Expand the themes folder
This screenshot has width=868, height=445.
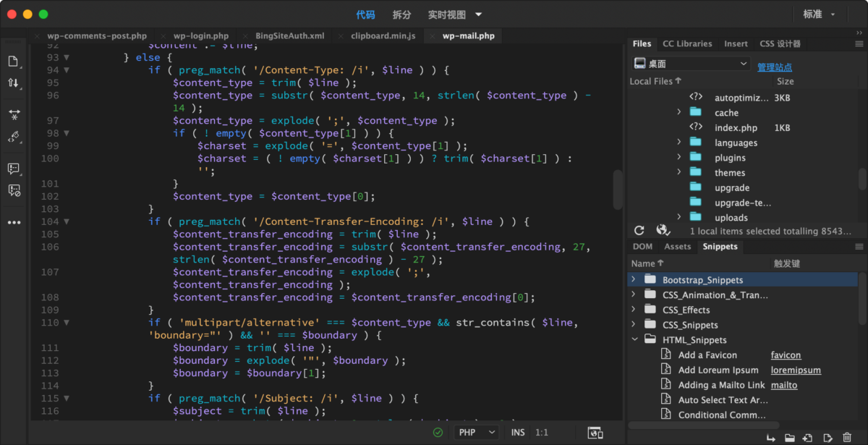coord(678,172)
